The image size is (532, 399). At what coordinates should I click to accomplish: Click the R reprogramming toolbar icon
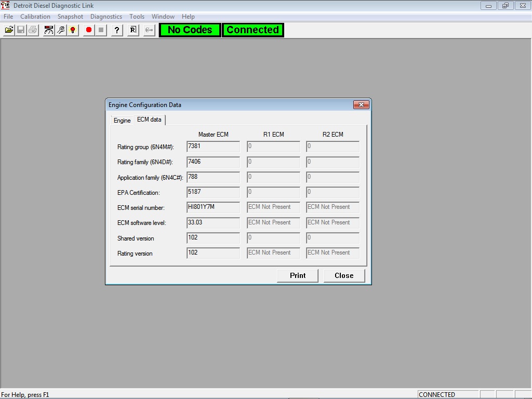point(132,30)
